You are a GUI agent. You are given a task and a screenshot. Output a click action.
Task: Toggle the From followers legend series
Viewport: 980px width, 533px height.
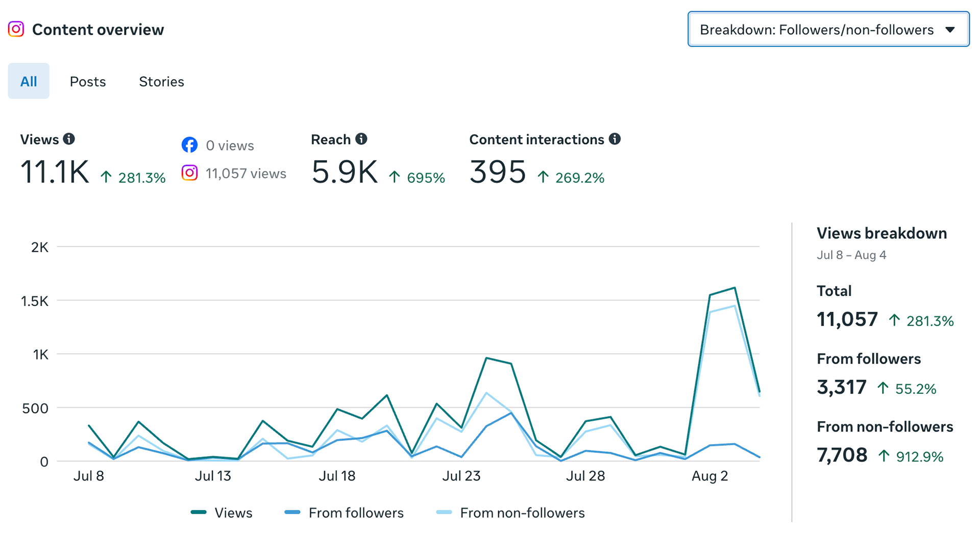click(344, 513)
